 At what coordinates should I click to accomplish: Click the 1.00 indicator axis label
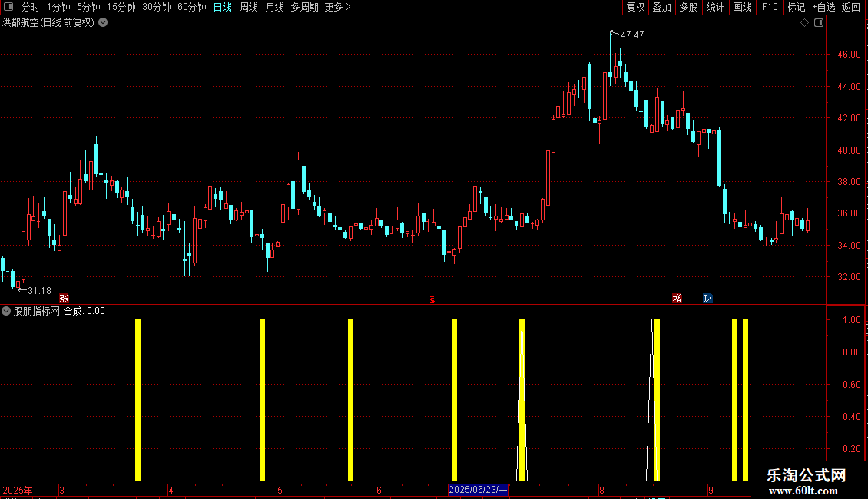(x=851, y=320)
